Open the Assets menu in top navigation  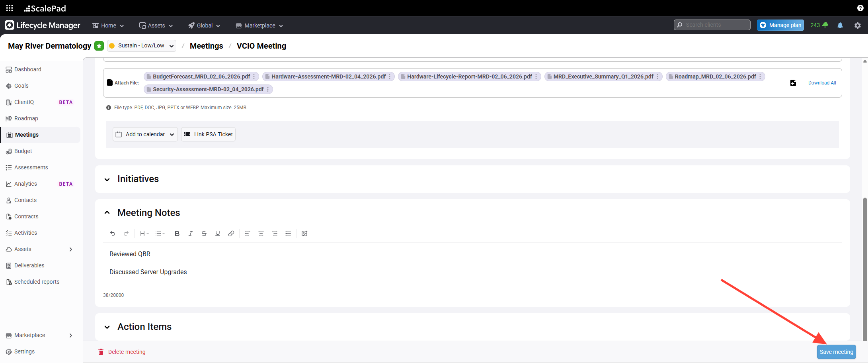pos(156,26)
